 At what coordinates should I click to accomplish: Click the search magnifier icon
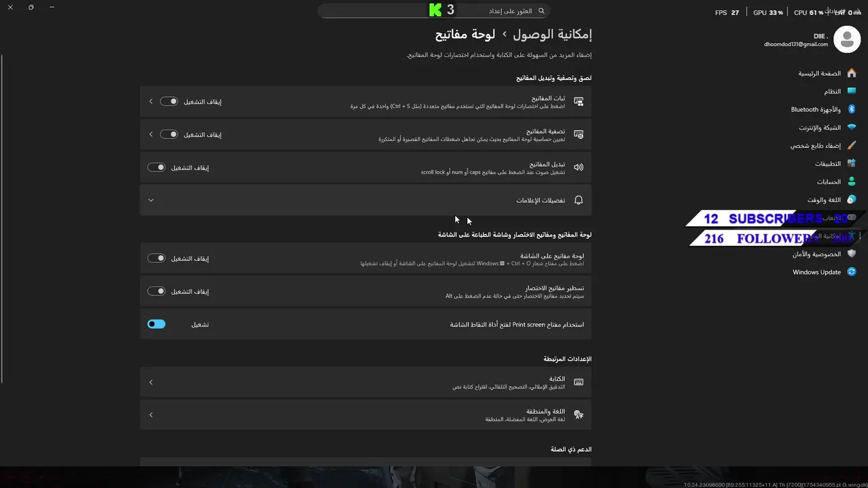coord(541,11)
